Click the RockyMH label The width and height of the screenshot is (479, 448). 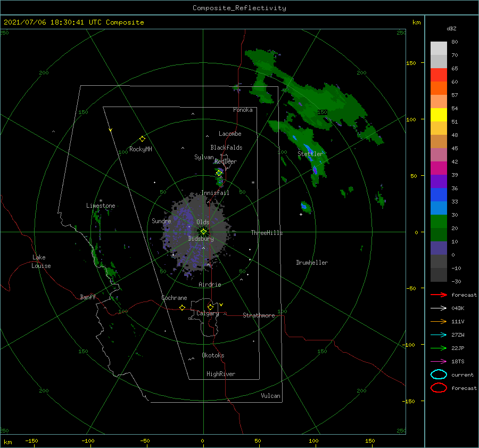[x=141, y=149]
